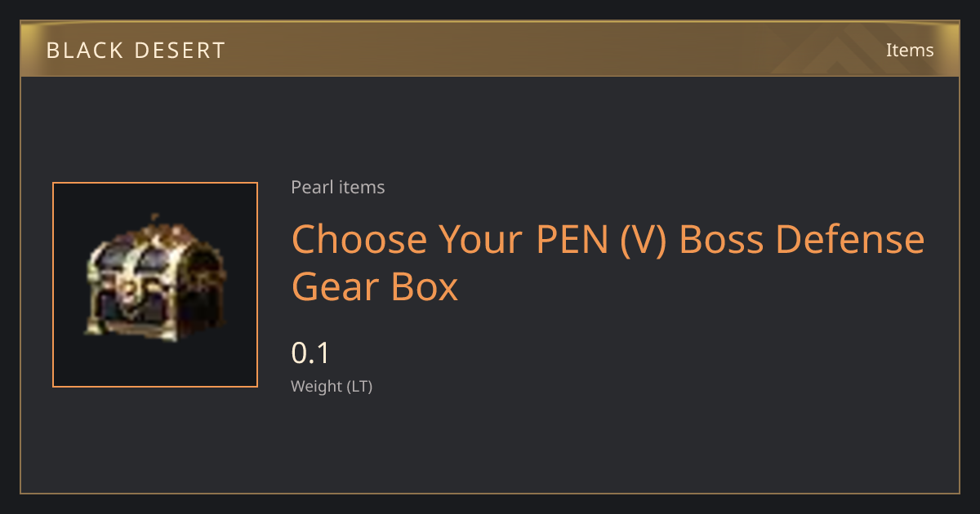Screen dimensions: 980x514
Task: Click the gold header banner bar
Action: tap(490, 49)
